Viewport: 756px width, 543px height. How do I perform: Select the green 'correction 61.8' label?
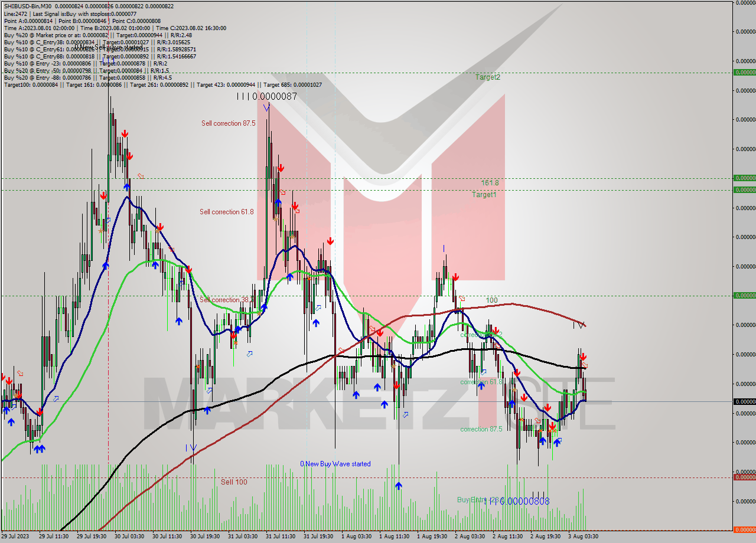[481, 382]
